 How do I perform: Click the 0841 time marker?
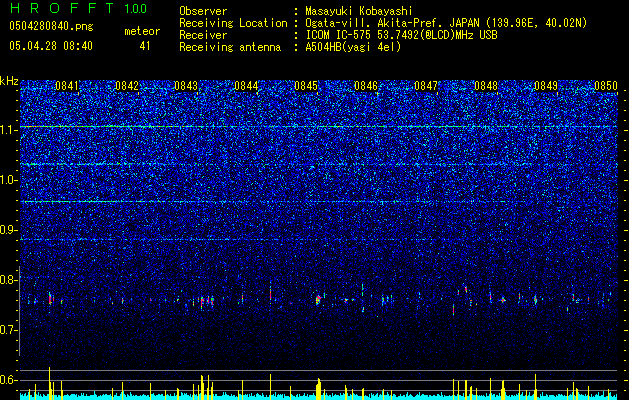(67, 86)
